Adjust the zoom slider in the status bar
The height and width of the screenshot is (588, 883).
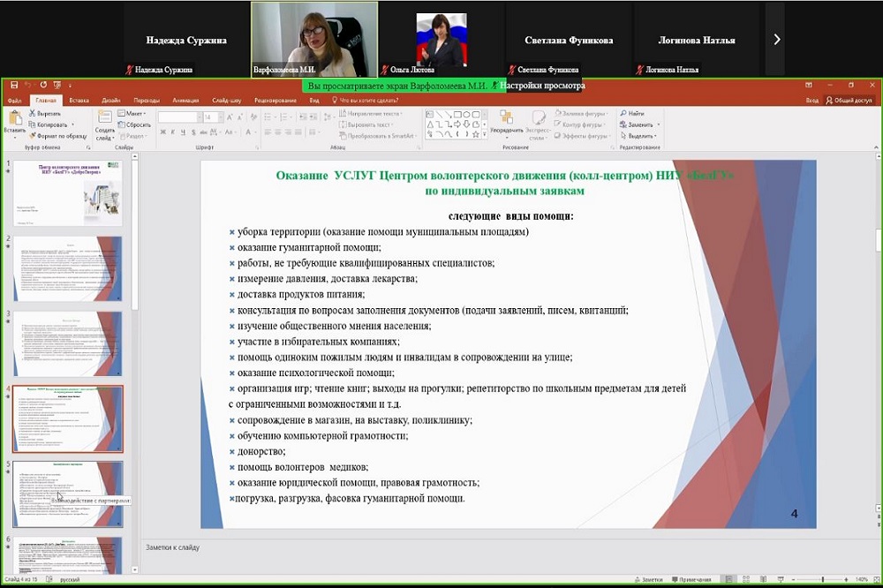pyautogui.click(x=821, y=579)
